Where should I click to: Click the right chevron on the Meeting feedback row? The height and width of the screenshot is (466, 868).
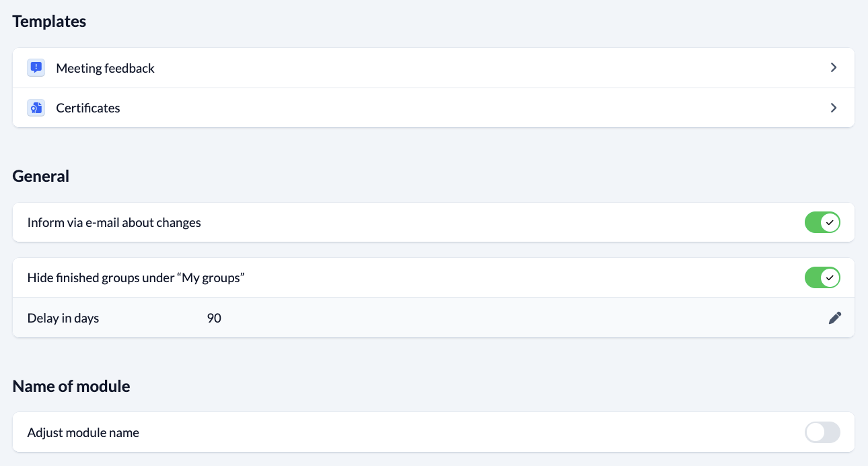833,67
